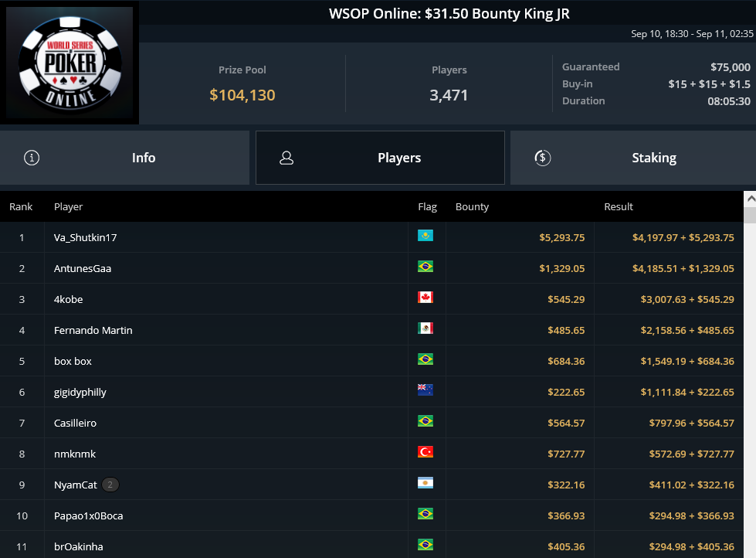Click the Duration value 08:05:30
The height and width of the screenshot is (558, 756).
coord(729,101)
